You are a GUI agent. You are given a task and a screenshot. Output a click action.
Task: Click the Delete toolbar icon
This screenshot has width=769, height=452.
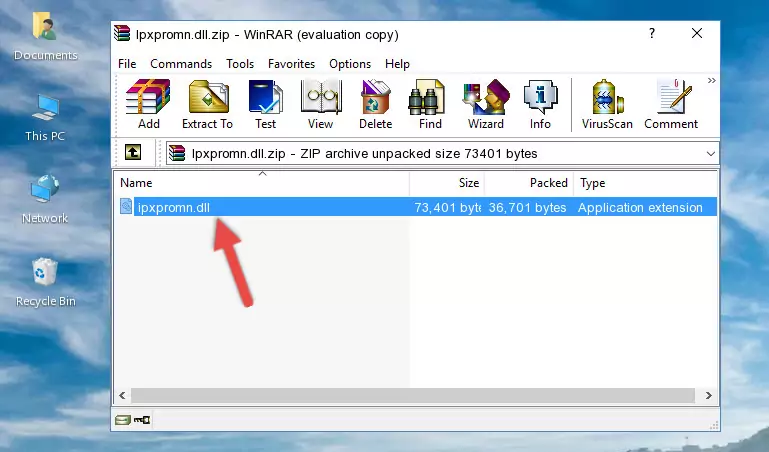376,104
